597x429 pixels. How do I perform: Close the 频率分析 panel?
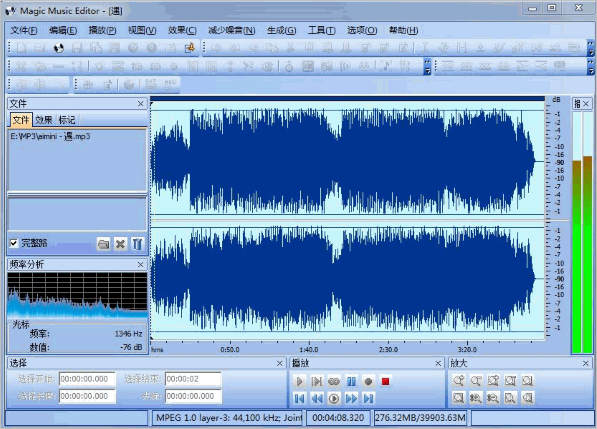coord(140,264)
